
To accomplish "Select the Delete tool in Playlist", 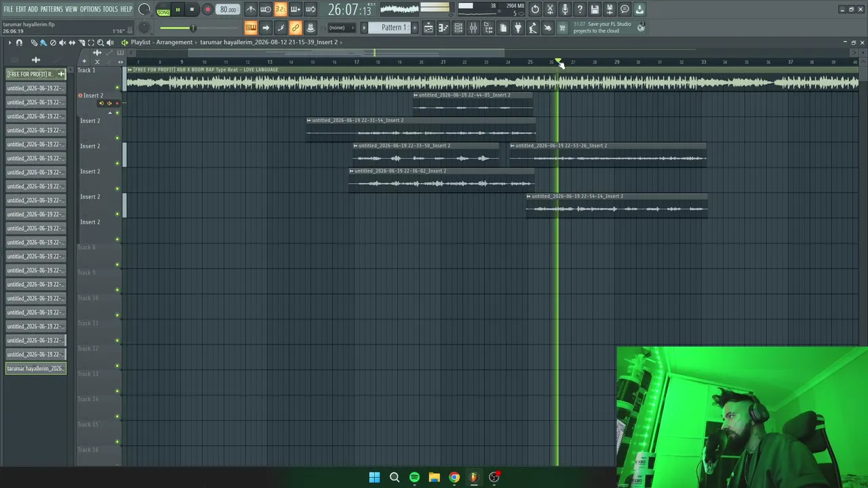I will 53,43.
